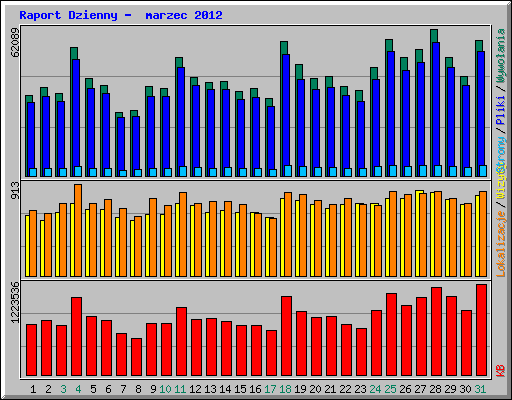Click the orange 'Lokalizacje' legend label
The image size is (512, 400).
point(501,244)
